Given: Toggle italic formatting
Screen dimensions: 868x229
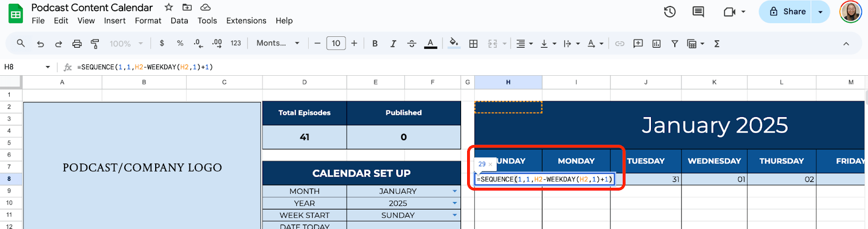Looking at the screenshot, I should click(393, 43).
